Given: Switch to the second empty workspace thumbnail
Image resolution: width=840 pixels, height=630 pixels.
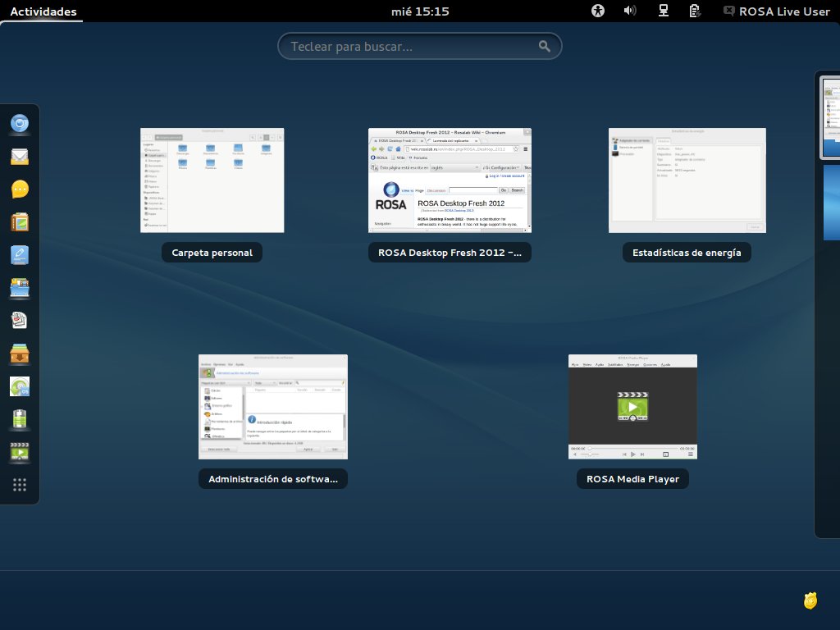Looking at the screenshot, I should [x=832, y=202].
